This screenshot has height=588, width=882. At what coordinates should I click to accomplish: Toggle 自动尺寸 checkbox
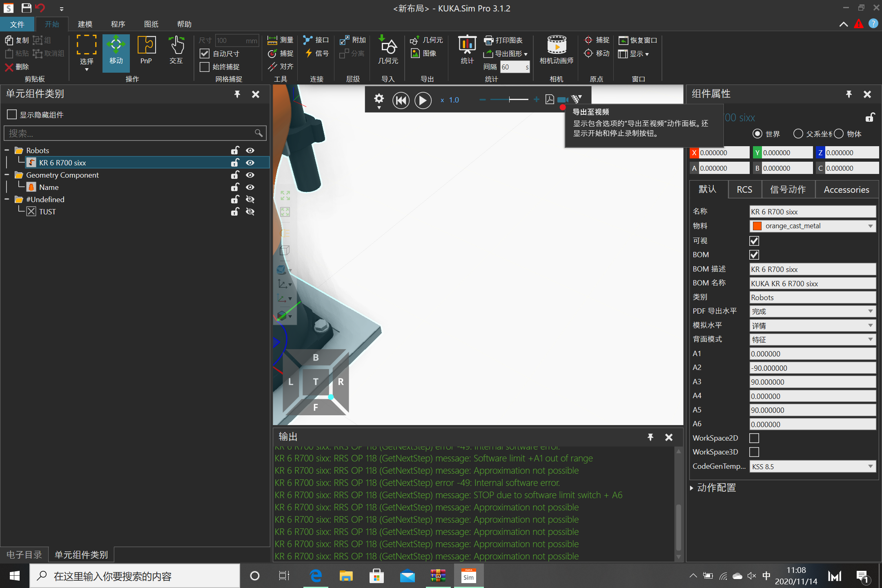pyautogui.click(x=205, y=53)
